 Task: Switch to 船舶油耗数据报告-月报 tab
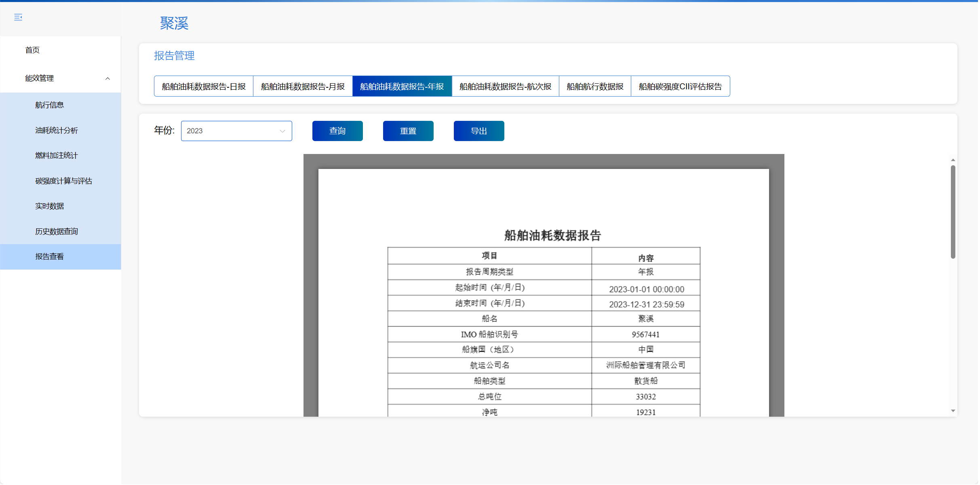point(303,86)
